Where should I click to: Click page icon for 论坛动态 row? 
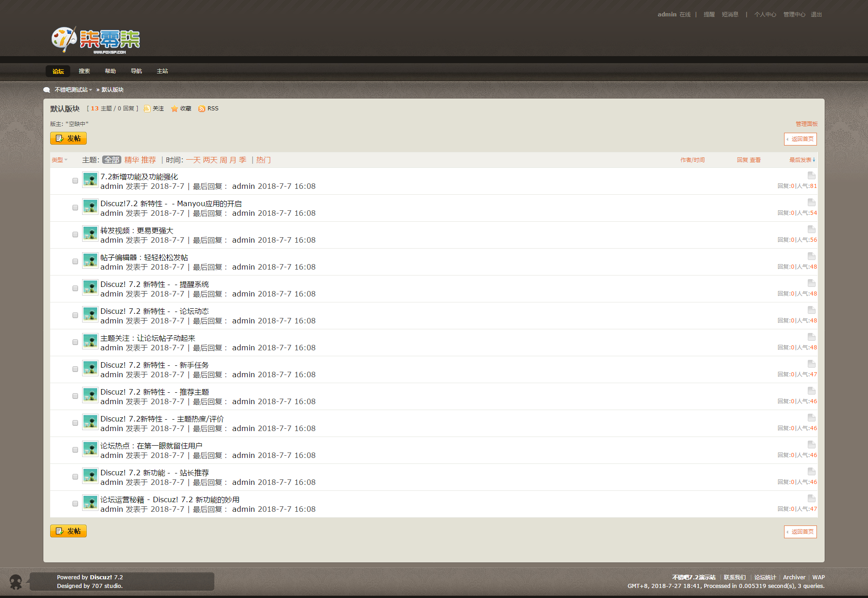tap(811, 310)
